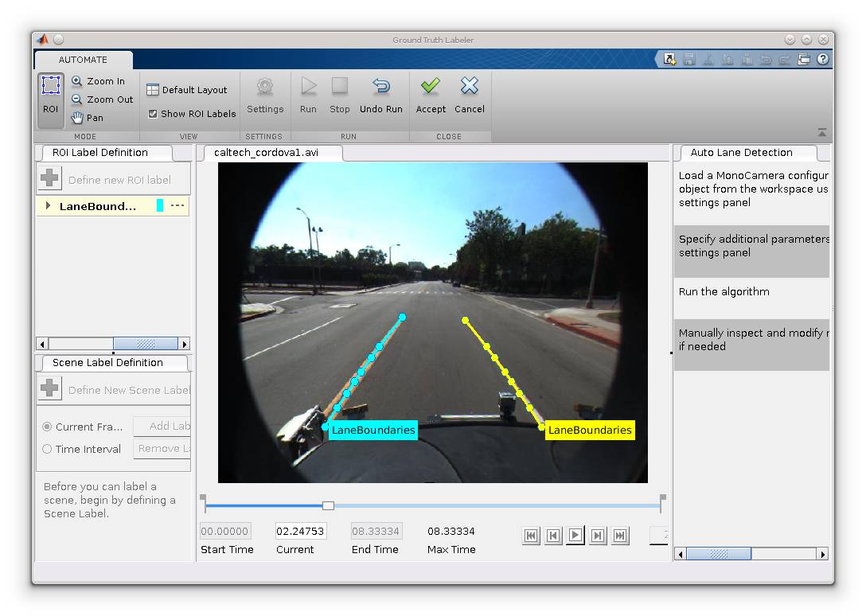Select the Current Frame radio button

pos(48,427)
